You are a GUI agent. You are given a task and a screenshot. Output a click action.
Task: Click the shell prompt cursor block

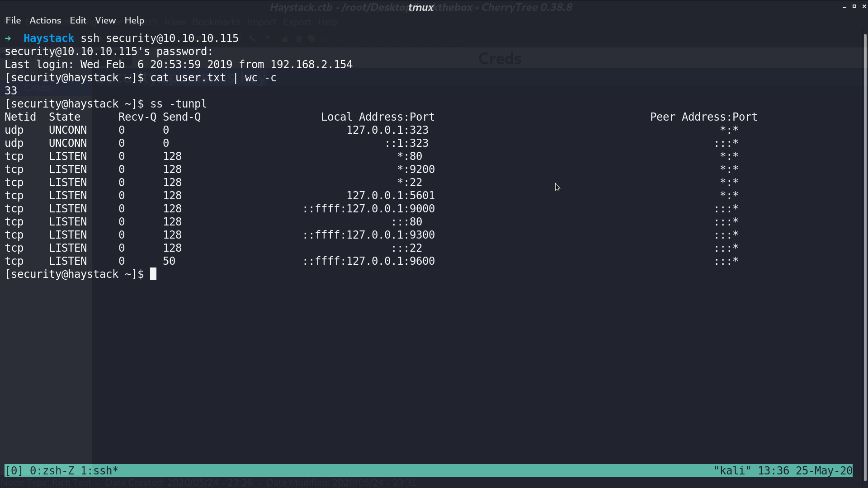click(x=153, y=274)
